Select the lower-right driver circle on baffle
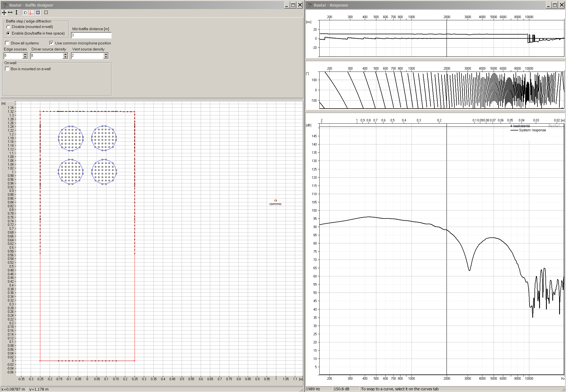The width and height of the screenshot is (566, 392). [x=104, y=172]
